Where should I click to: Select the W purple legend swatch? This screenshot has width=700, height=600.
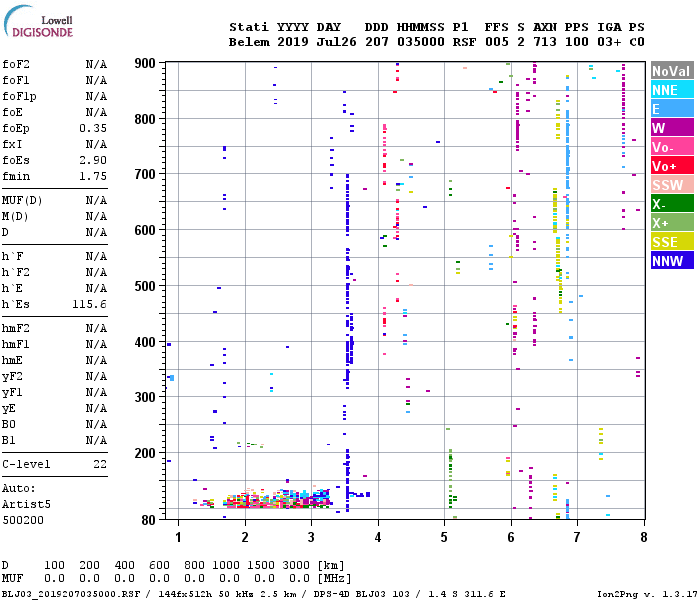[x=672, y=128]
